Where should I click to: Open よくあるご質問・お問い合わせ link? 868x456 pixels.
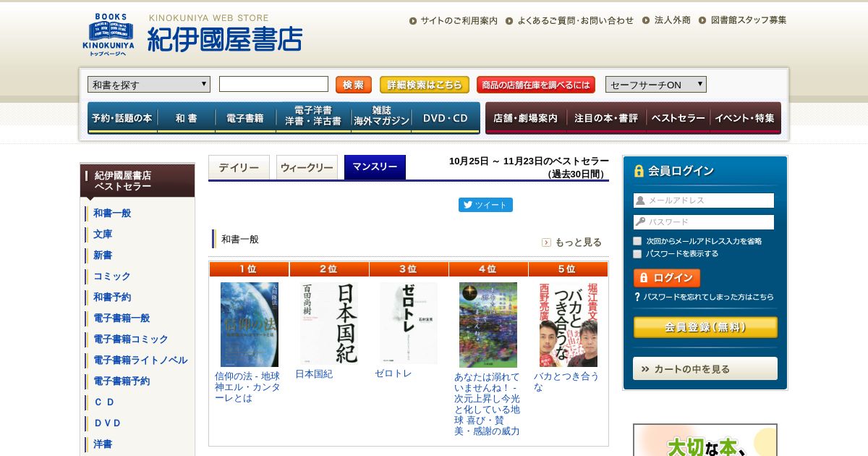pyautogui.click(x=575, y=21)
